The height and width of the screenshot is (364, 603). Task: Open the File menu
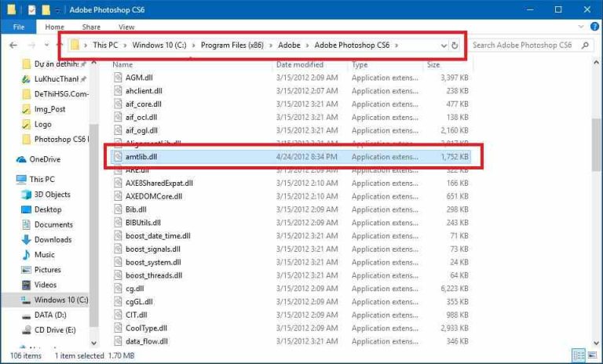click(x=20, y=27)
